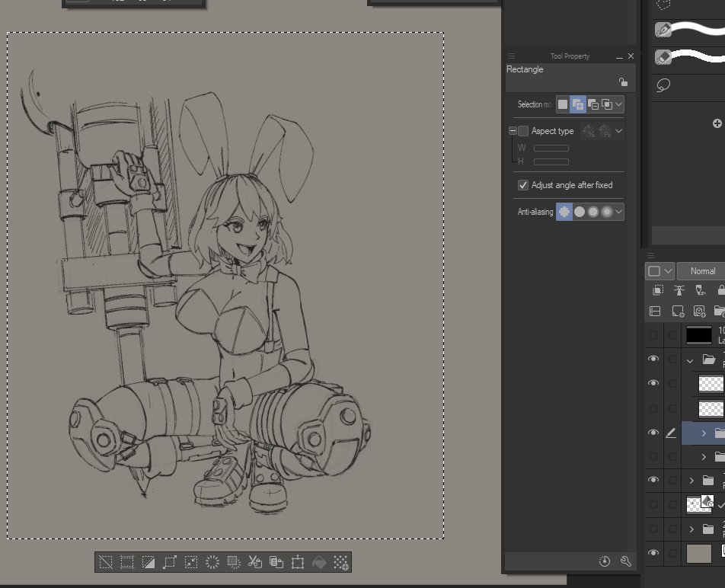Click New tone dotted icon in launcher
This screenshot has width=725, height=588.
(x=341, y=562)
